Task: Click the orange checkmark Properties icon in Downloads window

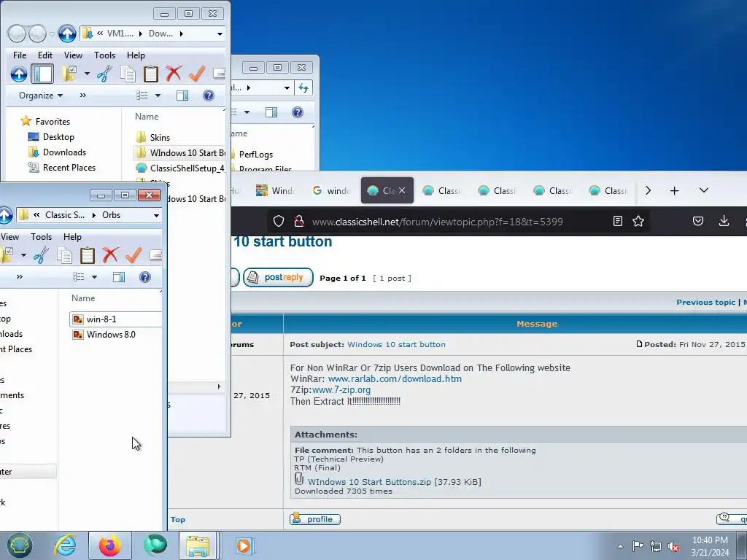Action: 197,74
